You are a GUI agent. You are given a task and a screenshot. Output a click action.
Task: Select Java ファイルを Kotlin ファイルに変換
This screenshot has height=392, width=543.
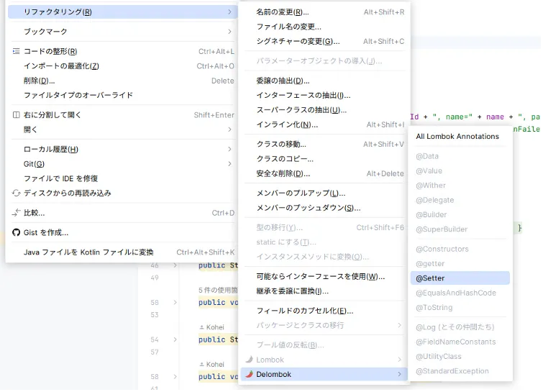pos(88,252)
